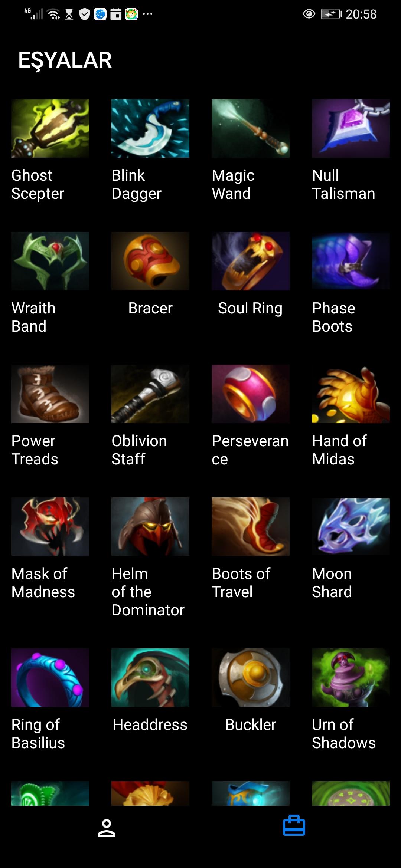This screenshot has width=401, height=868.
Task: Open Null Talisman item details
Action: pyautogui.click(x=351, y=128)
